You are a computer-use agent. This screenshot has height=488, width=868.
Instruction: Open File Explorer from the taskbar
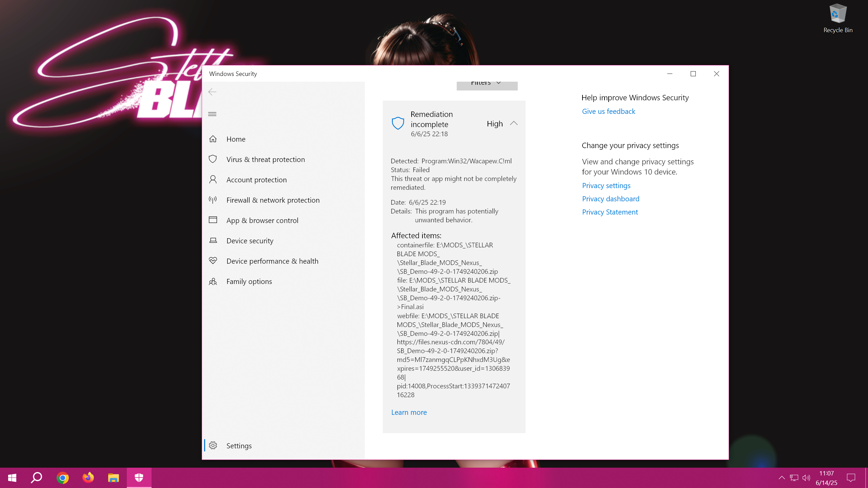[x=114, y=478]
